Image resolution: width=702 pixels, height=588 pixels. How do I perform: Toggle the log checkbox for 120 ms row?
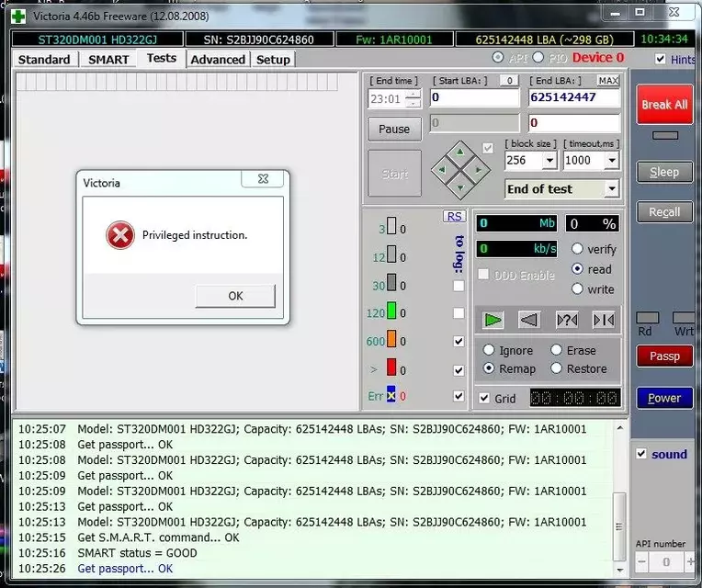pos(459,312)
